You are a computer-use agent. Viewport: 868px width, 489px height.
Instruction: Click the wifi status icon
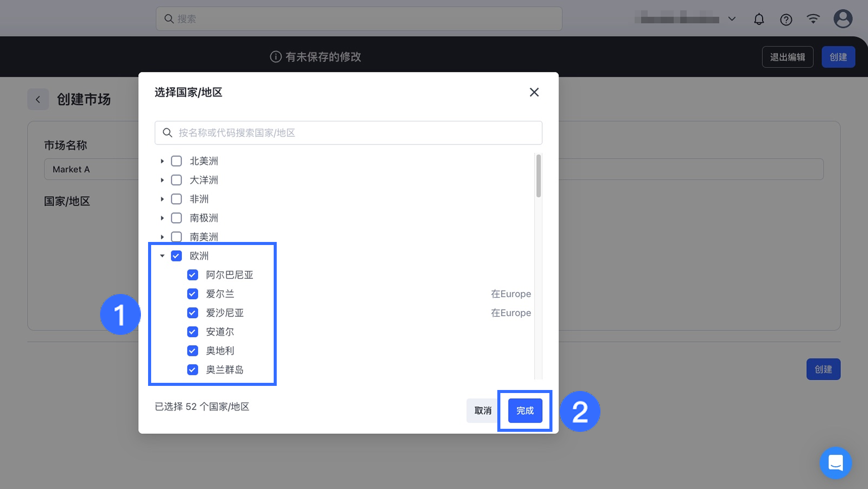pos(813,19)
